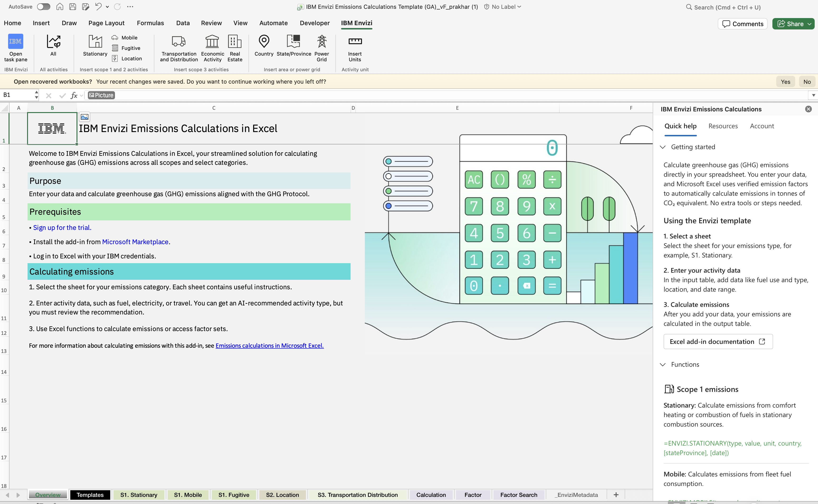Image resolution: width=818 pixels, height=504 pixels.
Task: Click No on the recovery prompt
Action: click(807, 82)
